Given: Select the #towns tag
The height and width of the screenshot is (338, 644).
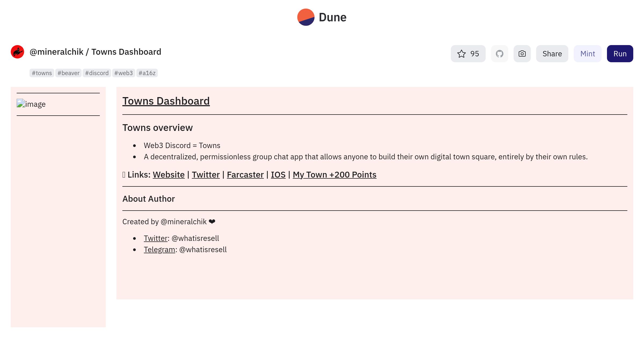Looking at the screenshot, I should pyautogui.click(x=42, y=73).
